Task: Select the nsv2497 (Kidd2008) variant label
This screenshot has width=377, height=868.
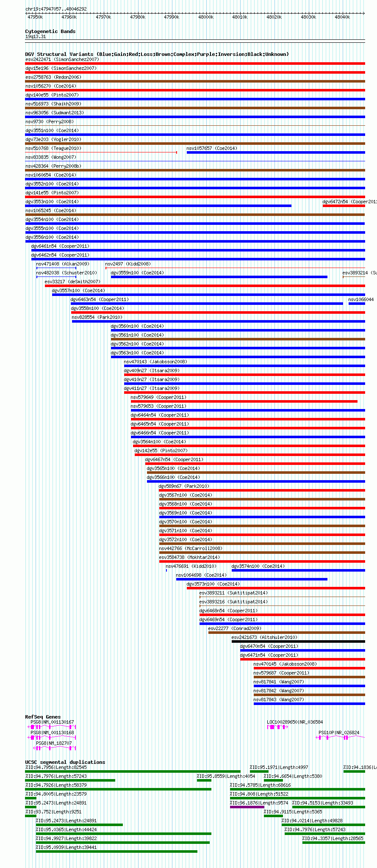Action: tap(128, 264)
